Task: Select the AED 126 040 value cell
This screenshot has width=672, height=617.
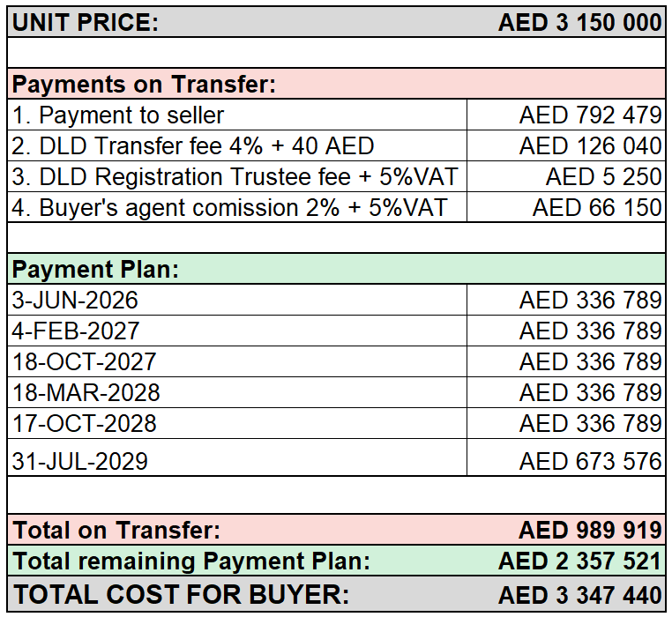Action: (566, 145)
